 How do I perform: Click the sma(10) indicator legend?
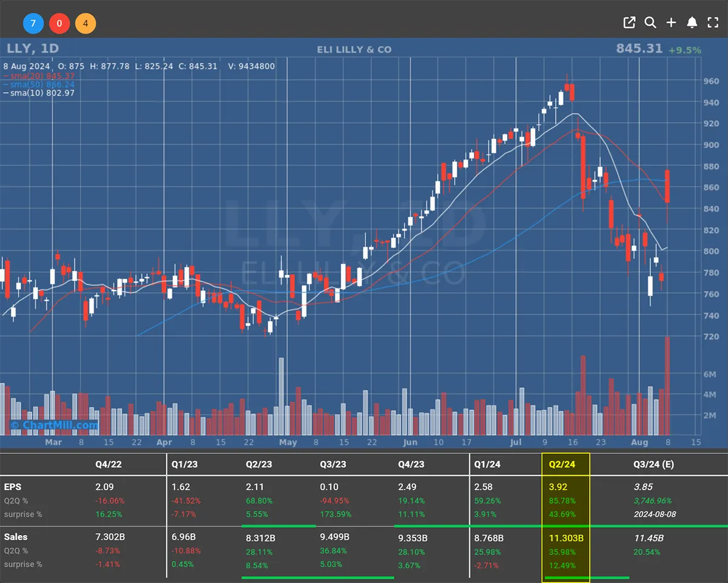[39, 93]
